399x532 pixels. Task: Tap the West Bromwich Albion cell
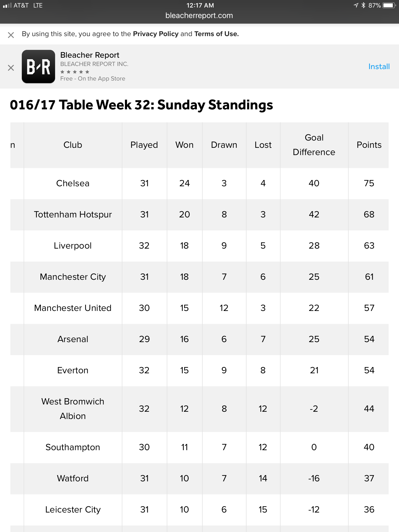73,409
